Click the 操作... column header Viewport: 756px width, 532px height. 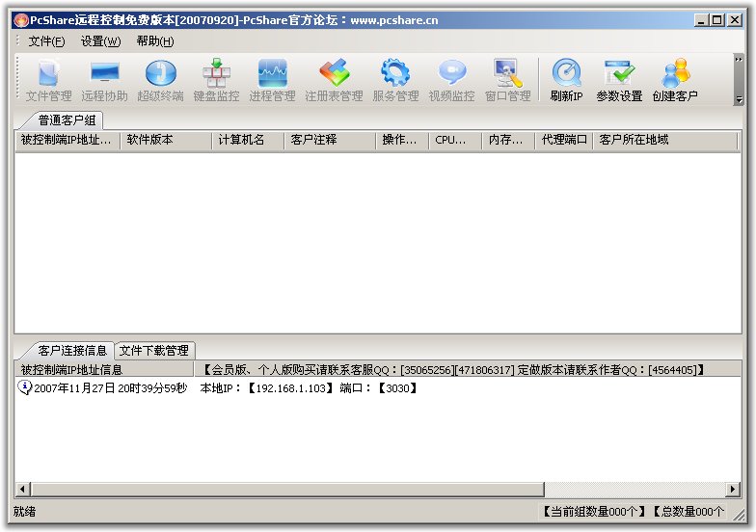[402, 141]
